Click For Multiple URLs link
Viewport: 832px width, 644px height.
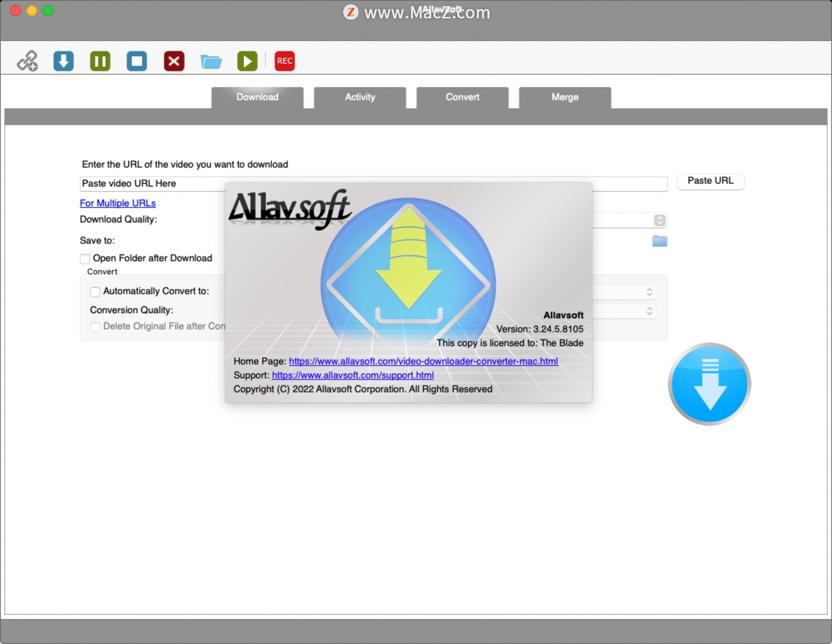point(117,203)
